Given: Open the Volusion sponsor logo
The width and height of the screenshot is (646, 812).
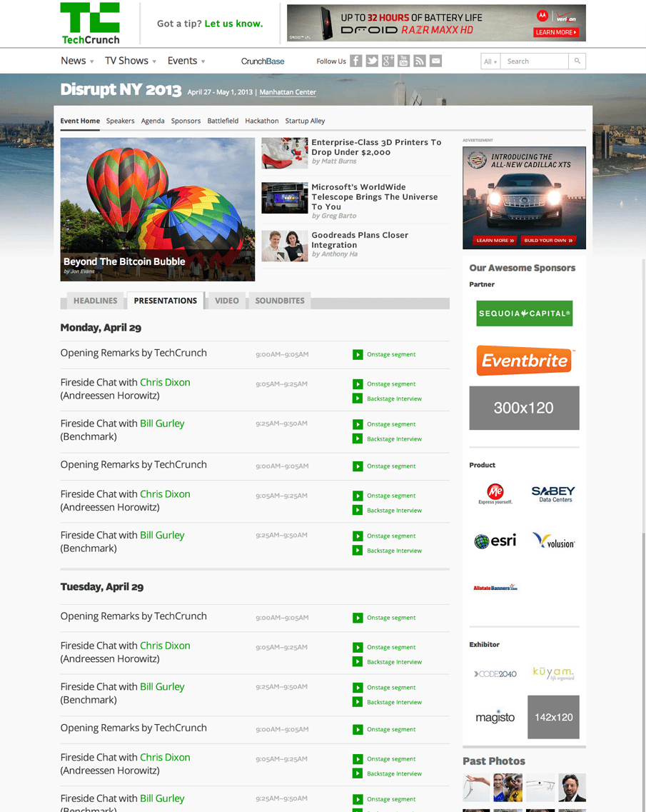Looking at the screenshot, I should [x=553, y=541].
